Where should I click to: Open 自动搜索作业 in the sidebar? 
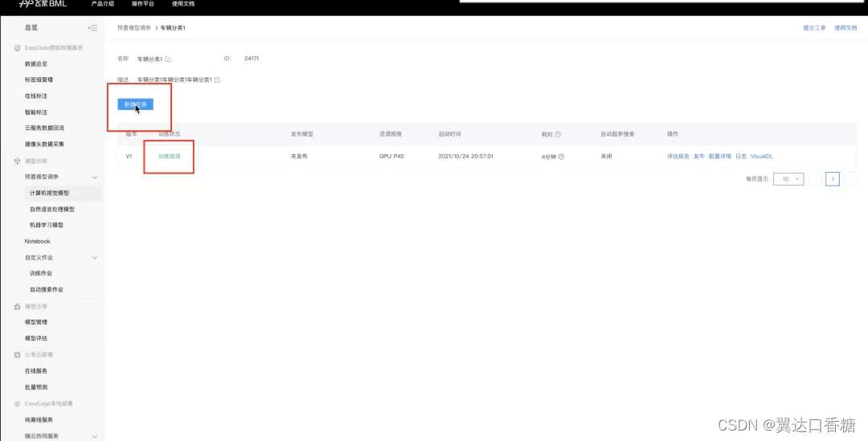point(47,289)
